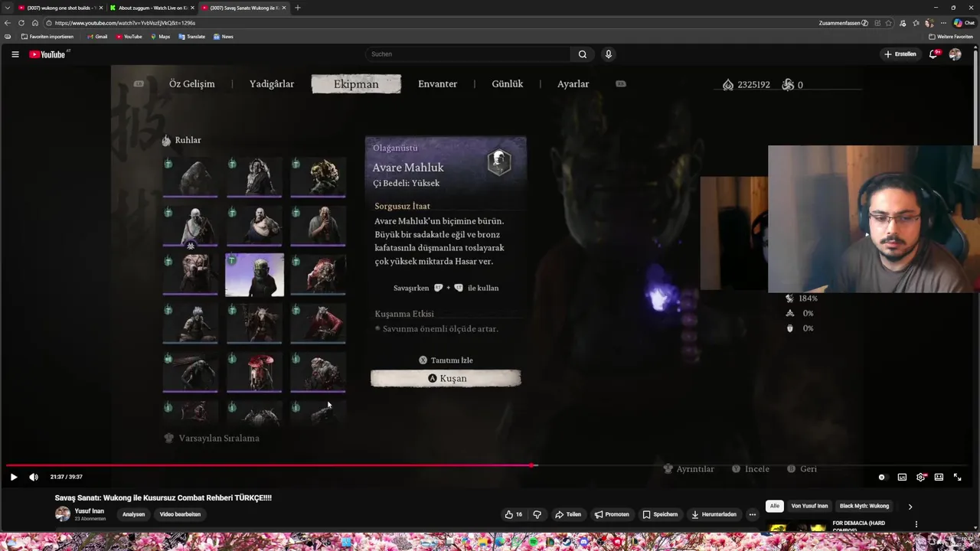Open player settings gear

pyautogui.click(x=920, y=477)
